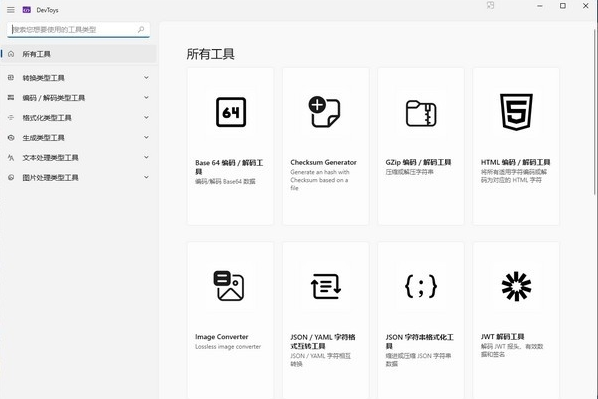Open 文本处理类型工具 category

(x=78, y=157)
